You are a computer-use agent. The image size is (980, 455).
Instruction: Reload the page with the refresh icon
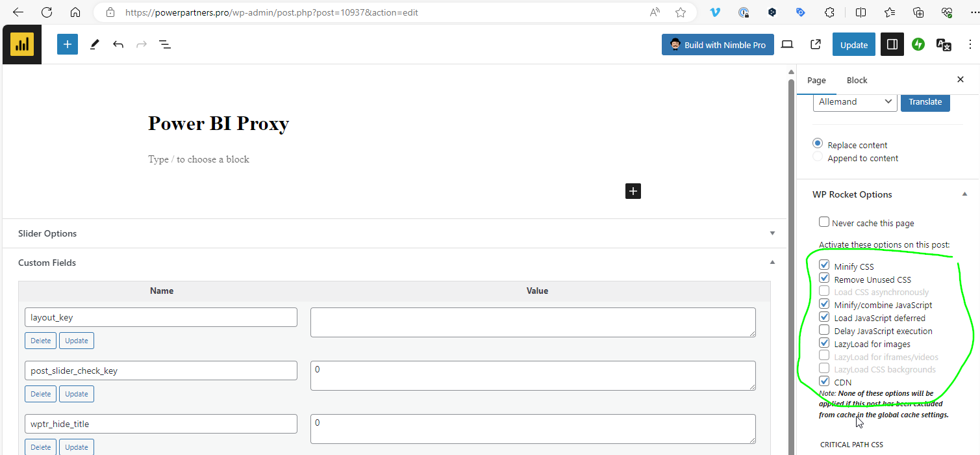[47, 12]
